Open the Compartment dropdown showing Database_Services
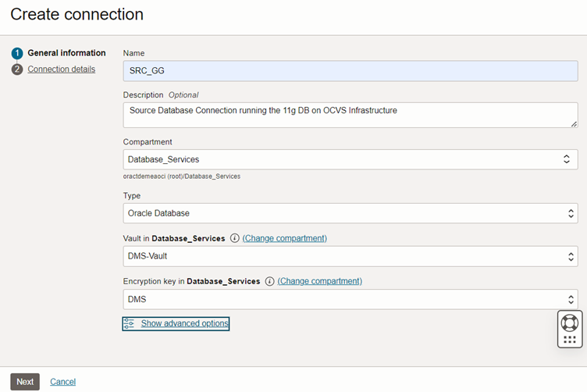Viewport: 587px width, 392px height. coord(350,159)
